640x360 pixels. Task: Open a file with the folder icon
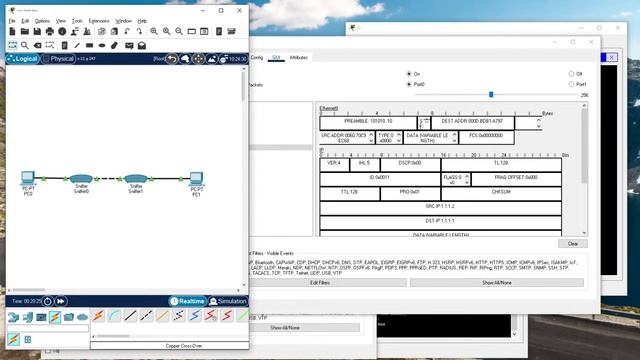pyautogui.click(x=24, y=31)
